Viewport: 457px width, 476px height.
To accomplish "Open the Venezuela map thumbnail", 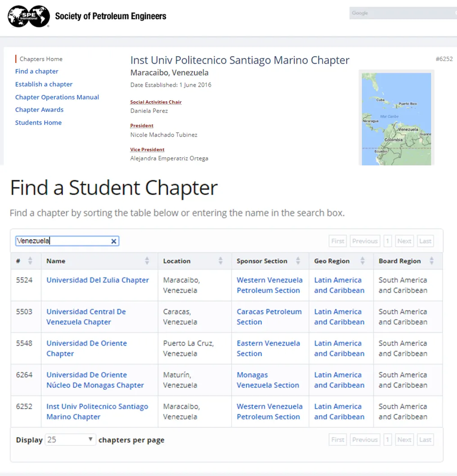I will 396,119.
